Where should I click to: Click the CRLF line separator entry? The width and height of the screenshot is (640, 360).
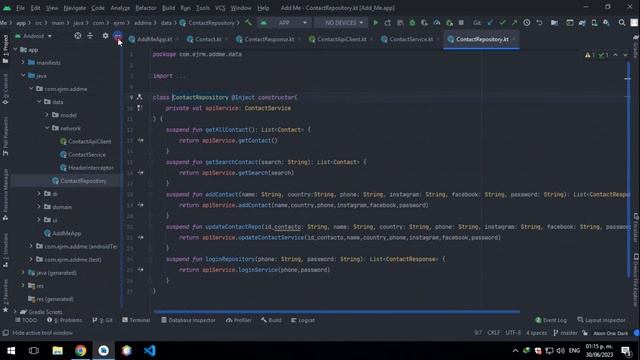493,333
